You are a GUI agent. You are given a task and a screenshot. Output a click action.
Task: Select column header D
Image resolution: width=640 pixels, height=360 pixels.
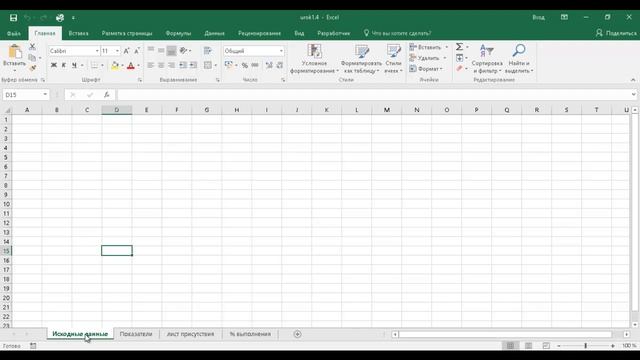point(117,110)
